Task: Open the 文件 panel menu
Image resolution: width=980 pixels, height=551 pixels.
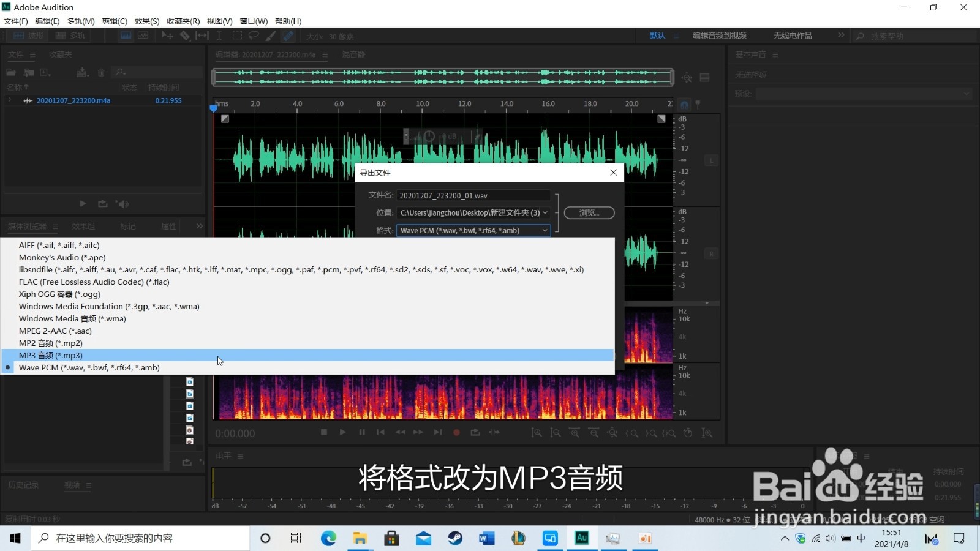Action: [x=32, y=54]
